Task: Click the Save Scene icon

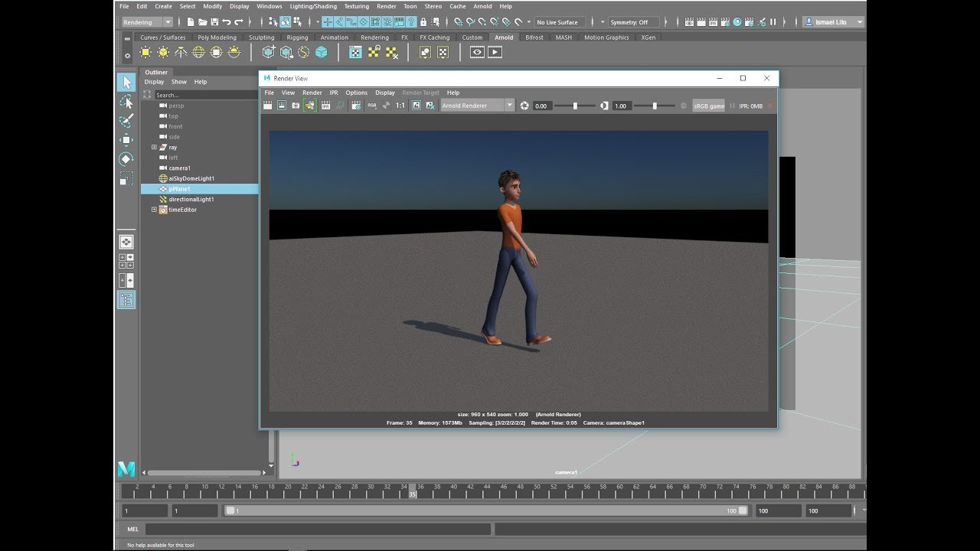Action: click(x=214, y=22)
